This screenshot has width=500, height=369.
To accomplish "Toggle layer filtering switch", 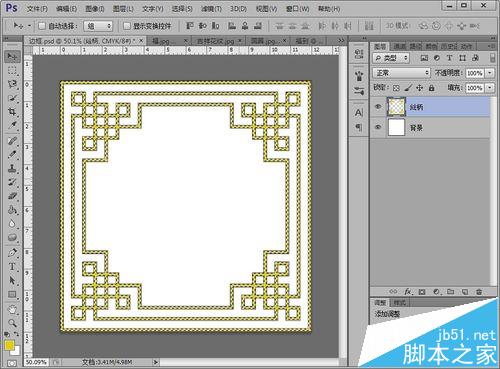I will click(492, 58).
